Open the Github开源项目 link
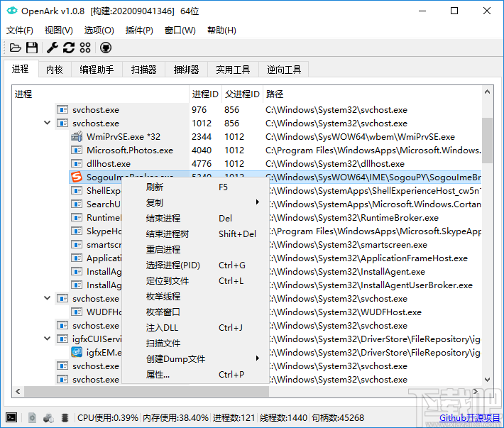This screenshot has height=428, width=504. coord(470,418)
